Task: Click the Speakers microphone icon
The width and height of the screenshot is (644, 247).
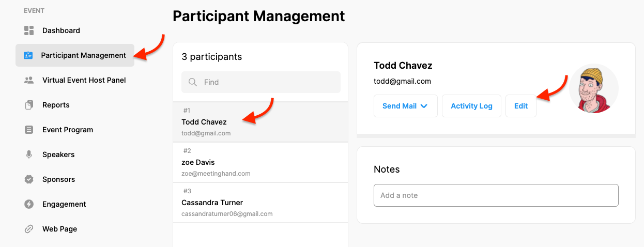Action: click(29, 155)
